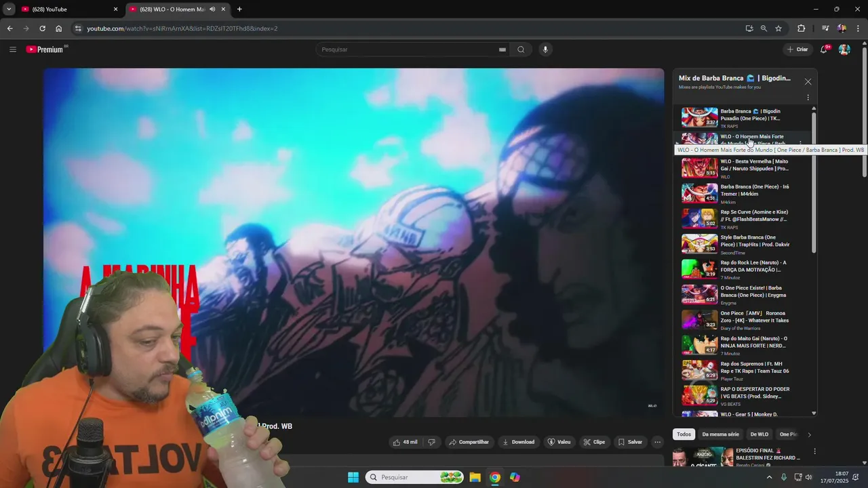Open the on-screen keyboard in search box

[x=502, y=49]
